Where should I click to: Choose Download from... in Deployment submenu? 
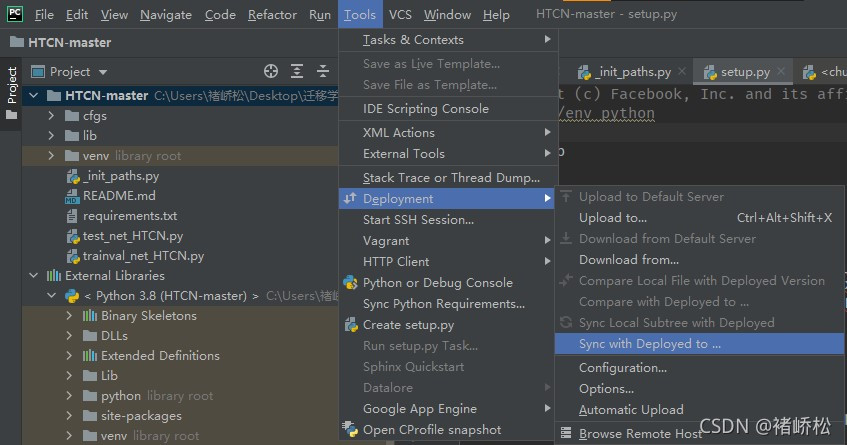click(700, 260)
